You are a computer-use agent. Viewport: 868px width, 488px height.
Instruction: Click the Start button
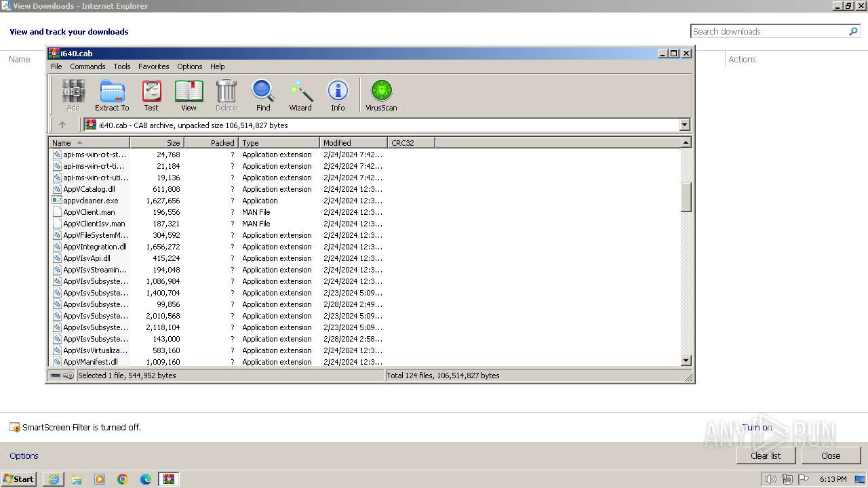click(x=18, y=479)
